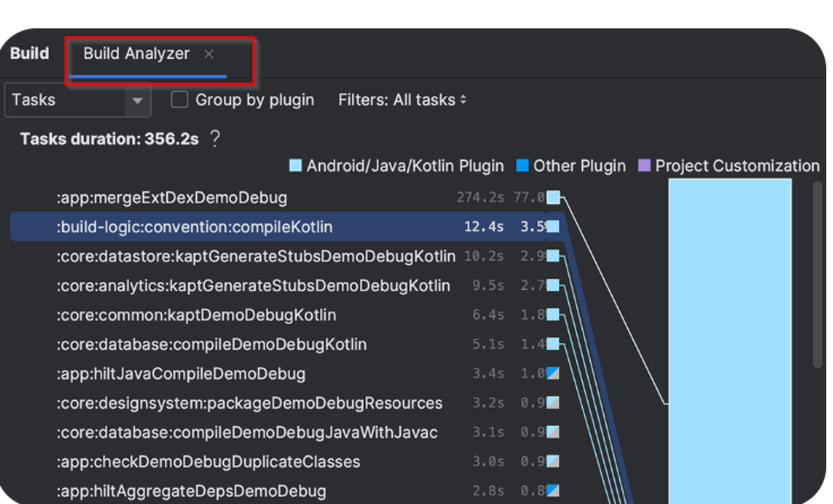
Task: Click the icon for checkDemoDebugDuplicateClasses
Action: coord(553,462)
